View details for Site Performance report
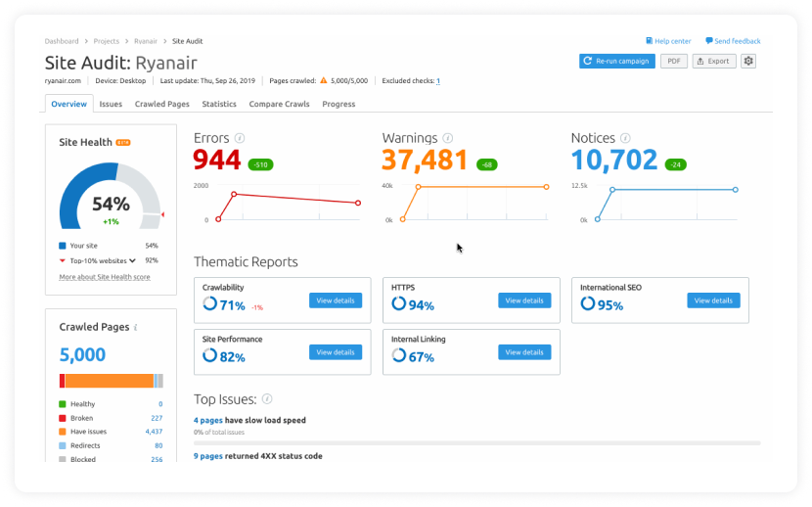Screen dimensions: 812x507 point(336,352)
